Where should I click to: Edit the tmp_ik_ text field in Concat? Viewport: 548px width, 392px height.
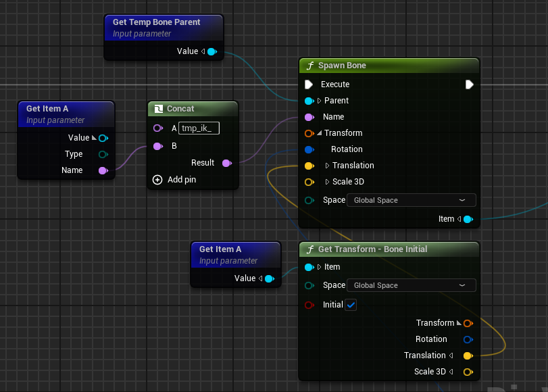click(199, 128)
